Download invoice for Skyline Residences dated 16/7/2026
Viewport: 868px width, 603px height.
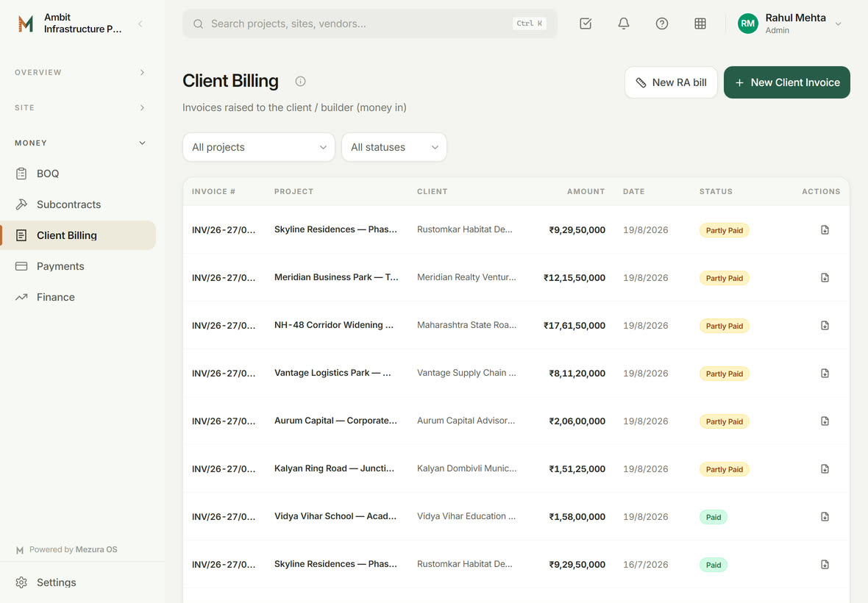(825, 564)
